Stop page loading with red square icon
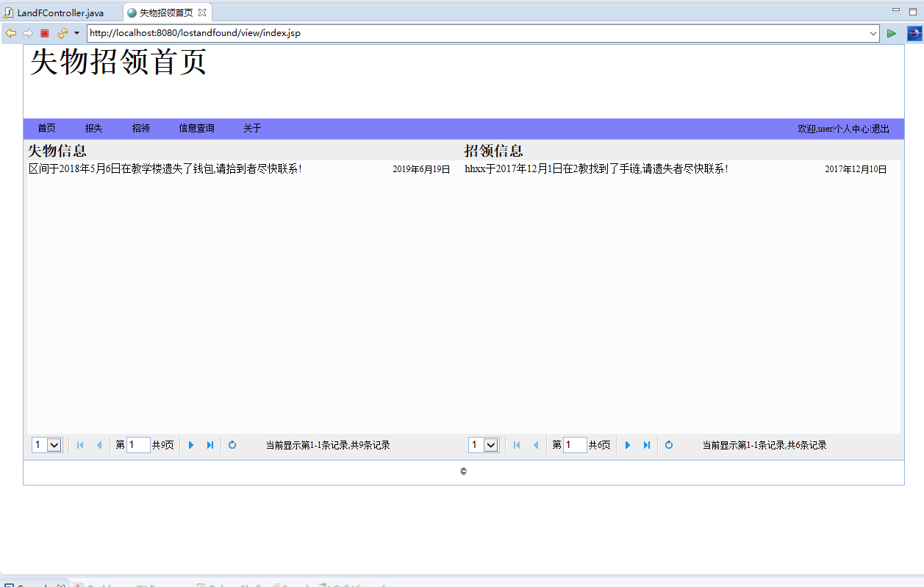This screenshot has width=924, height=587. tap(44, 33)
